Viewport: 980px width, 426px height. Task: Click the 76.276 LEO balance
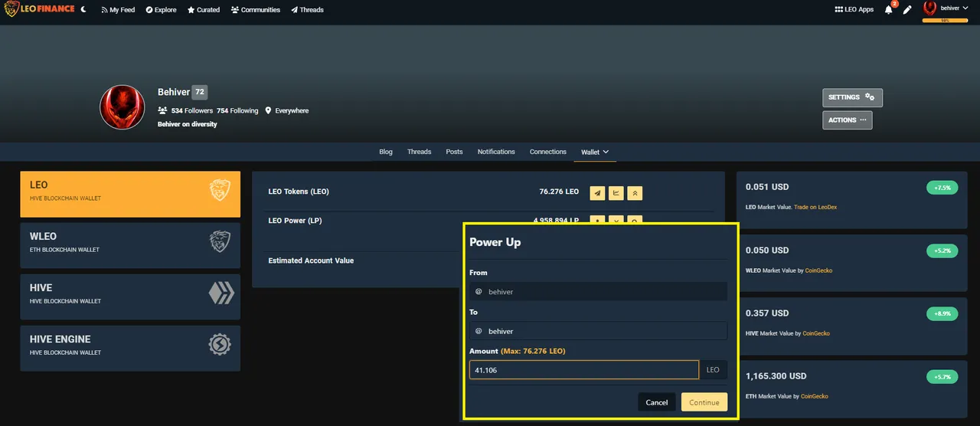click(x=559, y=192)
